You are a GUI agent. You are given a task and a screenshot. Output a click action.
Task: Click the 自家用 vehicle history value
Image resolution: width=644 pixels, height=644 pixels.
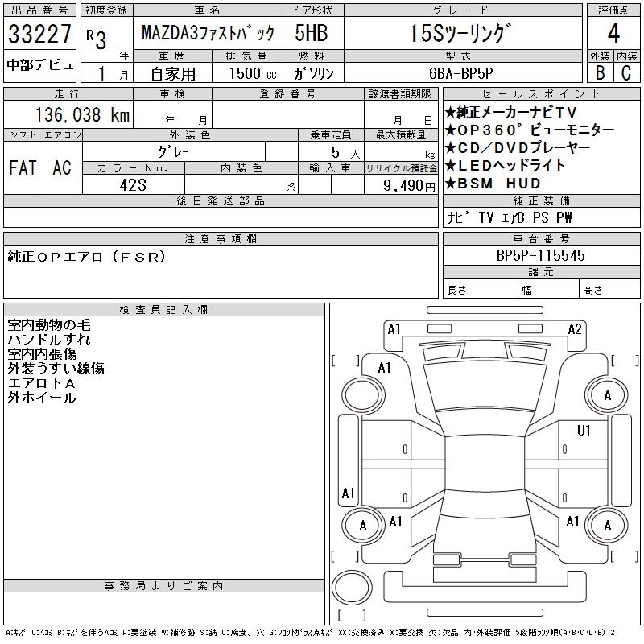173,74
